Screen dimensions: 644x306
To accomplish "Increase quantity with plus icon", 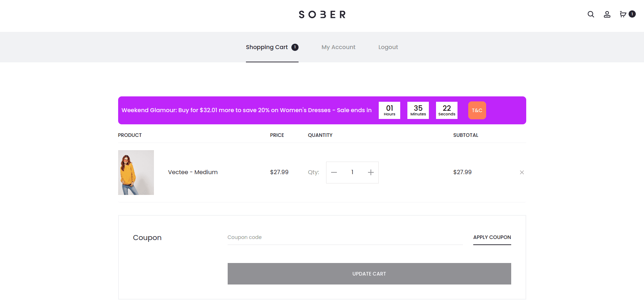I will coord(371,172).
